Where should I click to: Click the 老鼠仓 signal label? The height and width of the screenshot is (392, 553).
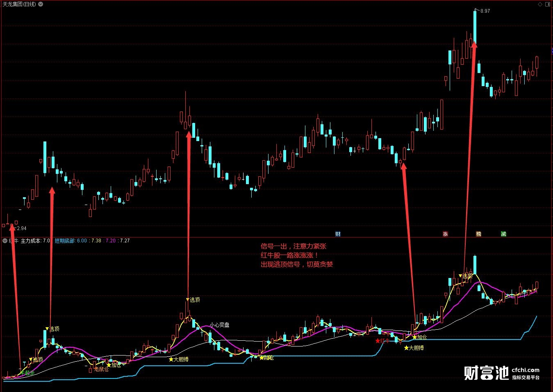(x=101, y=369)
